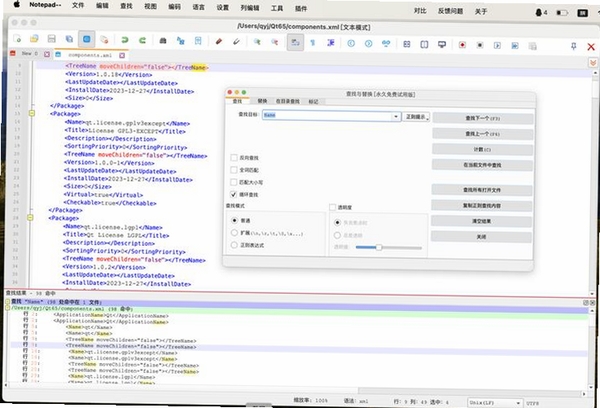Click the 查找上一个 (F4) button
Screen dimensions: 600x408
pos(483,134)
